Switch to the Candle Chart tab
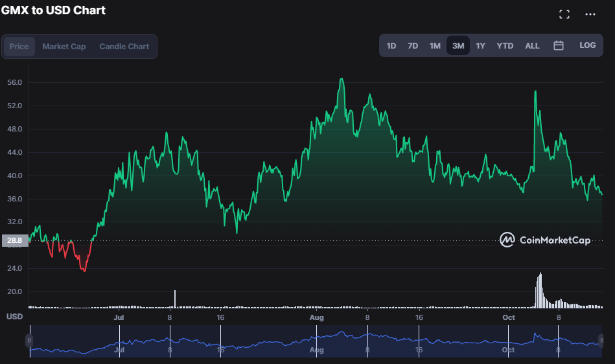The width and height of the screenshot is (615, 364). pyautogui.click(x=124, y=46)
